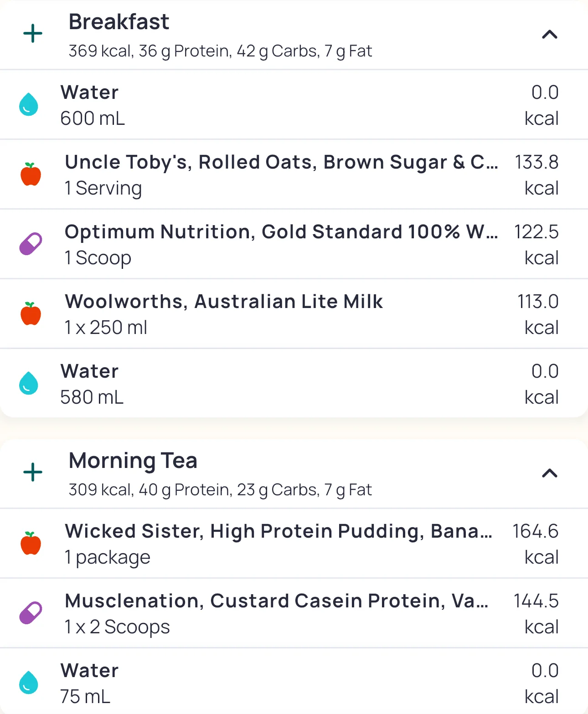Click the pill icon beside Optimum Nutrition
Viewport: 588px width, 714px height.
pos(31,244)
